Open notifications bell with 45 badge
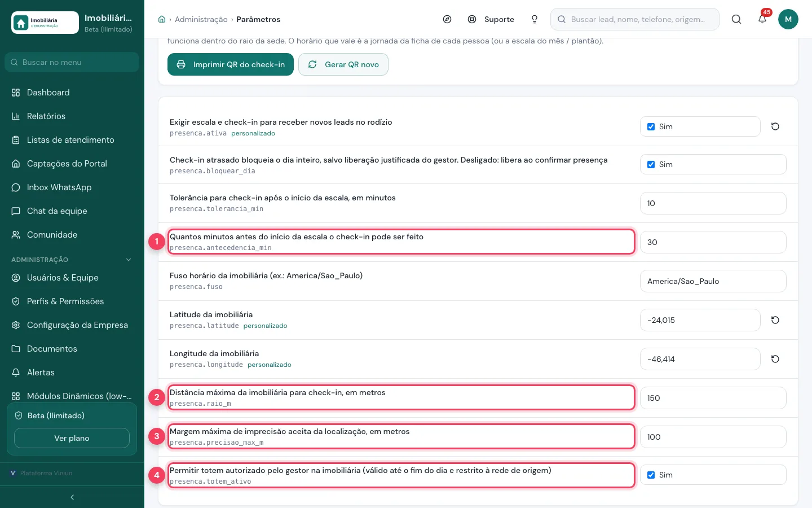This screenshot has width=812, height=508. pos(762,19)
